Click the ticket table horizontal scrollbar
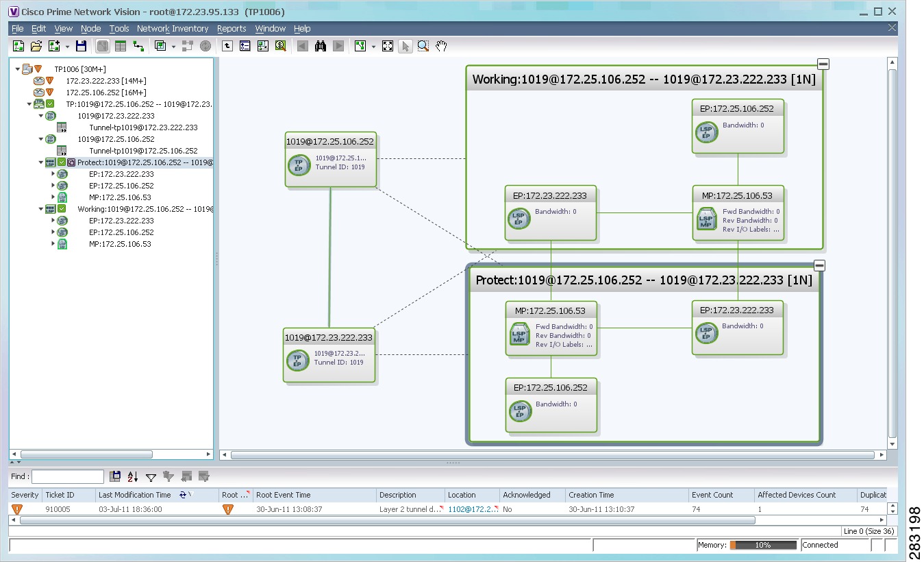This screenshot has width=924, height=562. tap(388, 520)
